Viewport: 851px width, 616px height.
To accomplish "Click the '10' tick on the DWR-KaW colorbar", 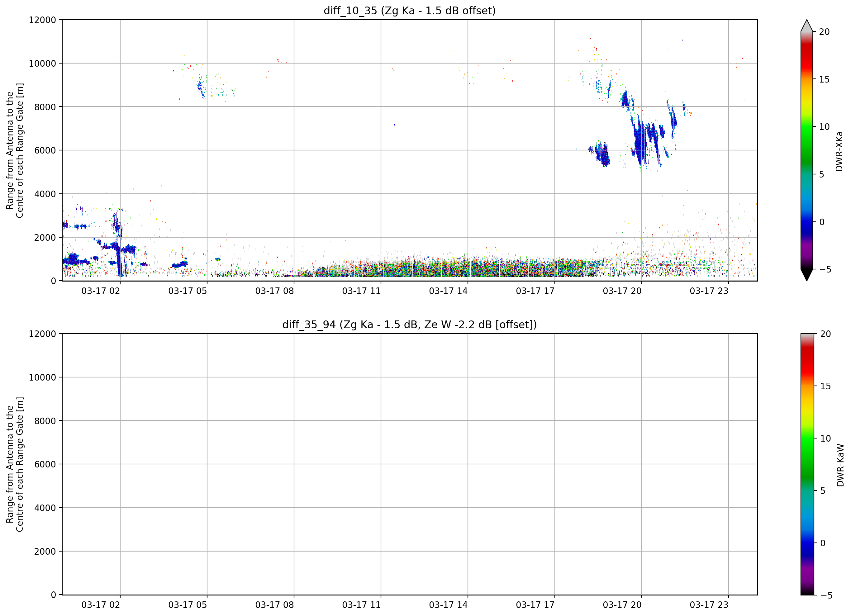I will coord(826,438).
